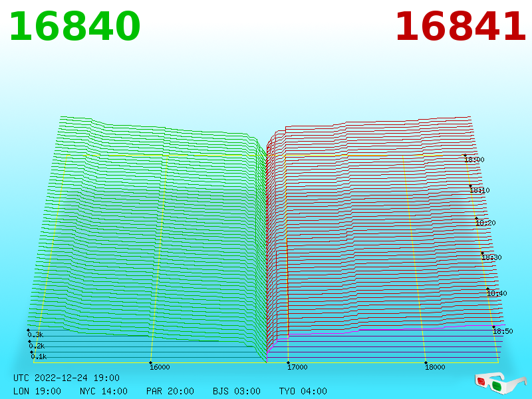Click the 18:30 time axis marker
532x399 pixels.
(491, 257)
